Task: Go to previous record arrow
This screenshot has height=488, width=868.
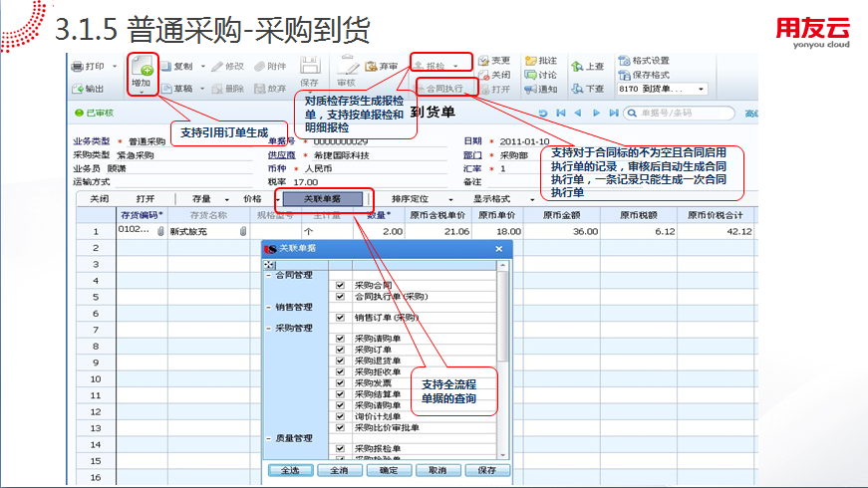Action: 578,113
